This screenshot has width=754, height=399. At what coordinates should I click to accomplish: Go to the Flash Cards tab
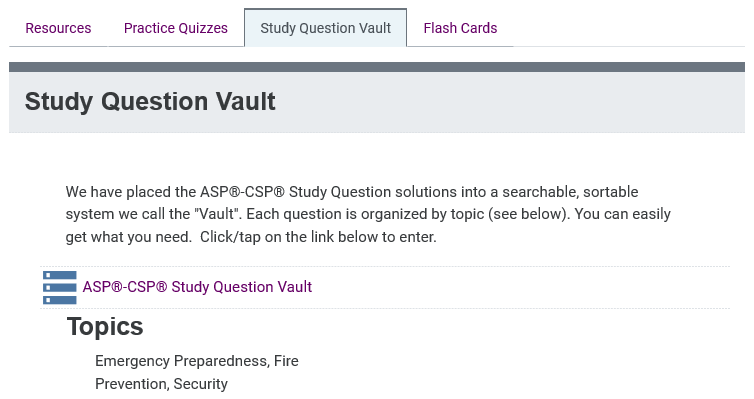(460, 28)
